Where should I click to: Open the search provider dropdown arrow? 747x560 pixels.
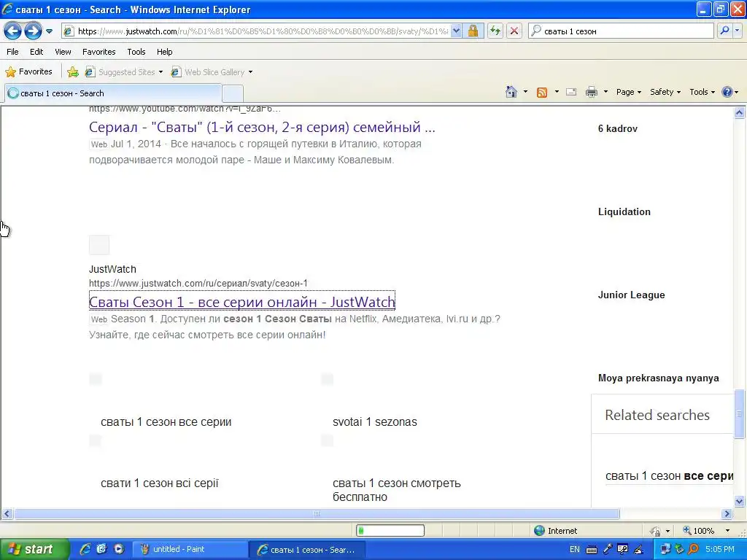pos(737,31)
